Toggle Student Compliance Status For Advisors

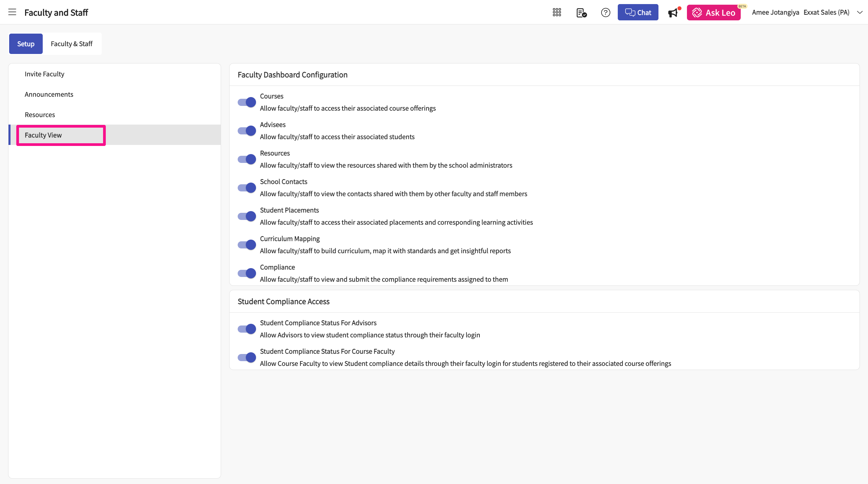click(x=246, y=329)
